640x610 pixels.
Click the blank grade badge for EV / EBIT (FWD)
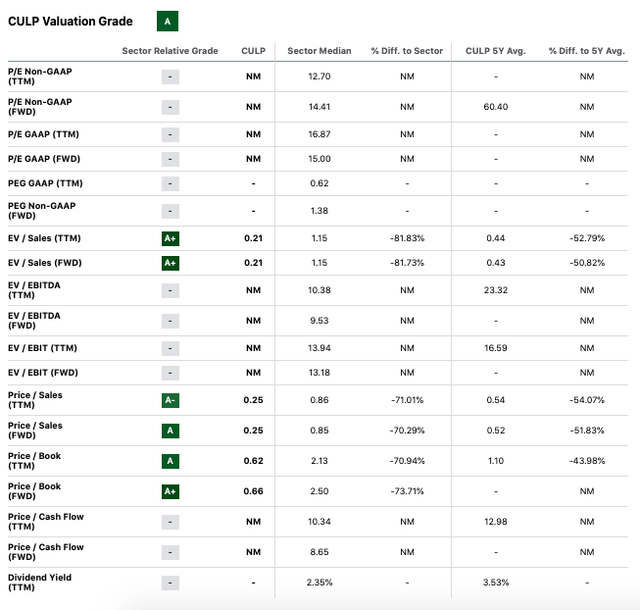[x=170, y=373]
